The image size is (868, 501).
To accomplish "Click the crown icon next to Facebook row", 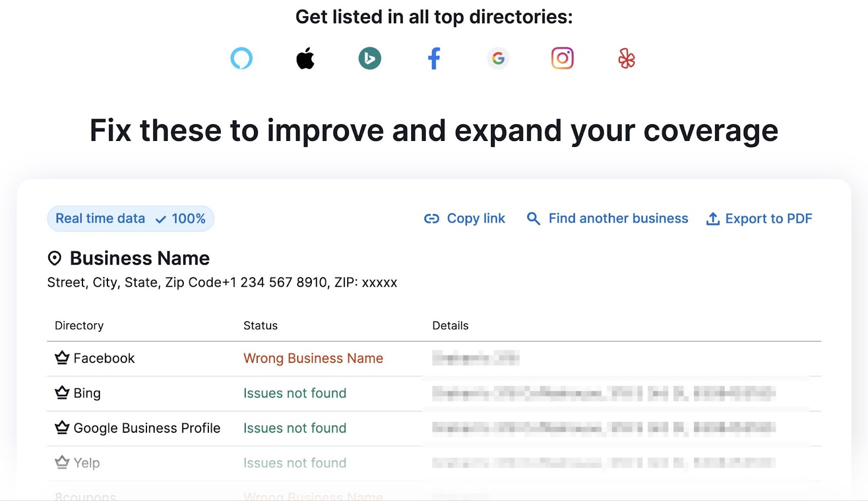I will pos(61,358).
